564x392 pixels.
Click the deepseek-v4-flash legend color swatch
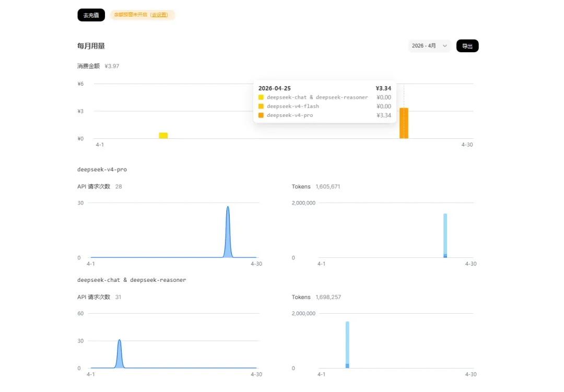tap(261, 106)
